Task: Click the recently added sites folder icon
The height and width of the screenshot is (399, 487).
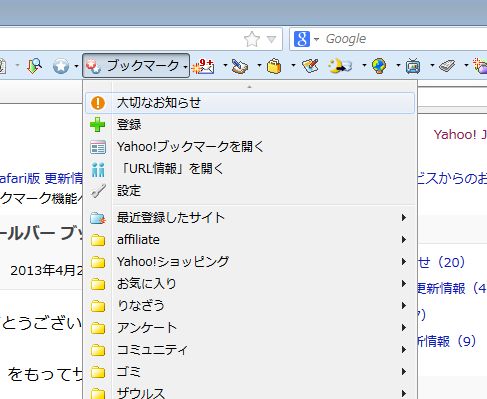Action: click(98, 218)
